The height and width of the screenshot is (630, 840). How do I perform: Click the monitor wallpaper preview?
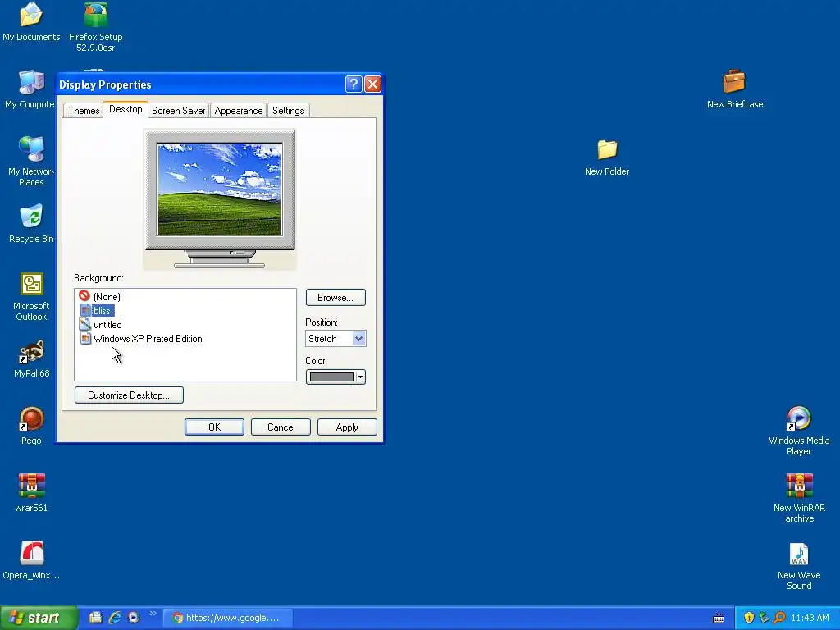coord(219,189)
